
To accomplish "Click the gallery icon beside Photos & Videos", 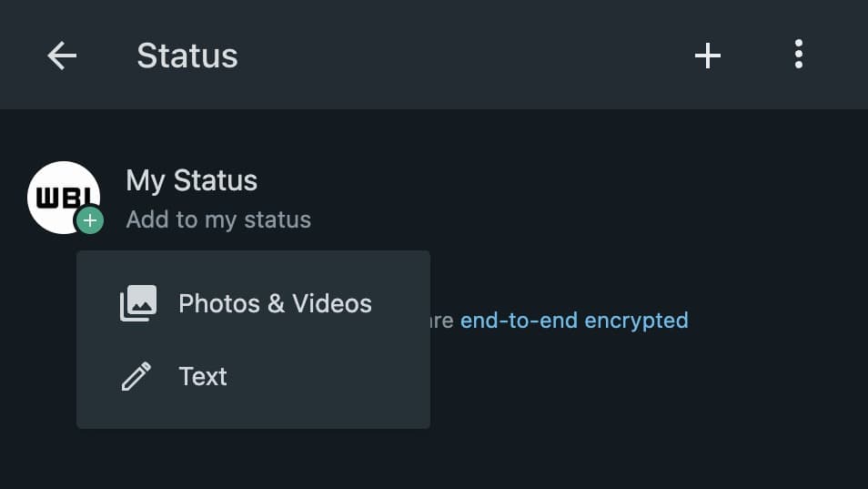I will pyautogui.click(x=138, y=303).
